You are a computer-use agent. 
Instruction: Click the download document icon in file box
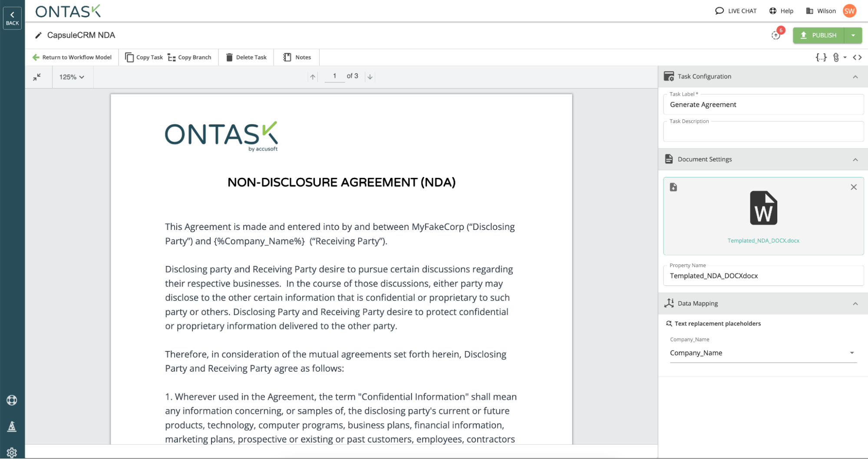(x=673, y=187)
